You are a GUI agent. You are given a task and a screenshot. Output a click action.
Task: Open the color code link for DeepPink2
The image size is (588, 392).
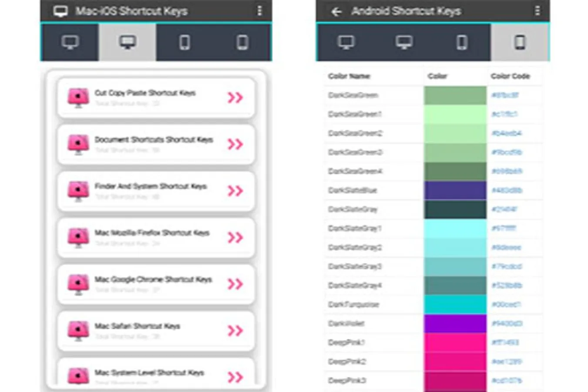tap(507, 362)
